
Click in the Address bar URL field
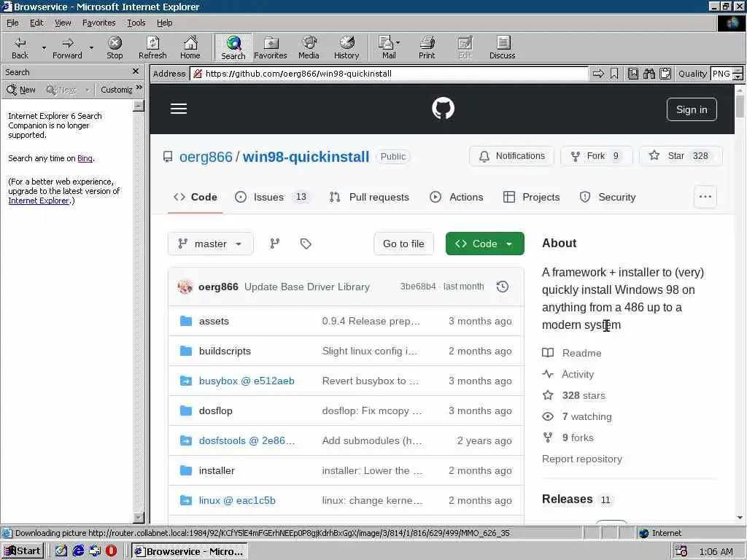tap(390, 74)
